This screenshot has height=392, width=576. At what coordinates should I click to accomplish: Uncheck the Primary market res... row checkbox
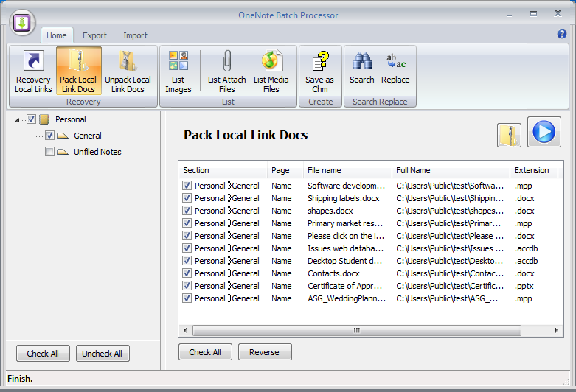click(187, 223)
